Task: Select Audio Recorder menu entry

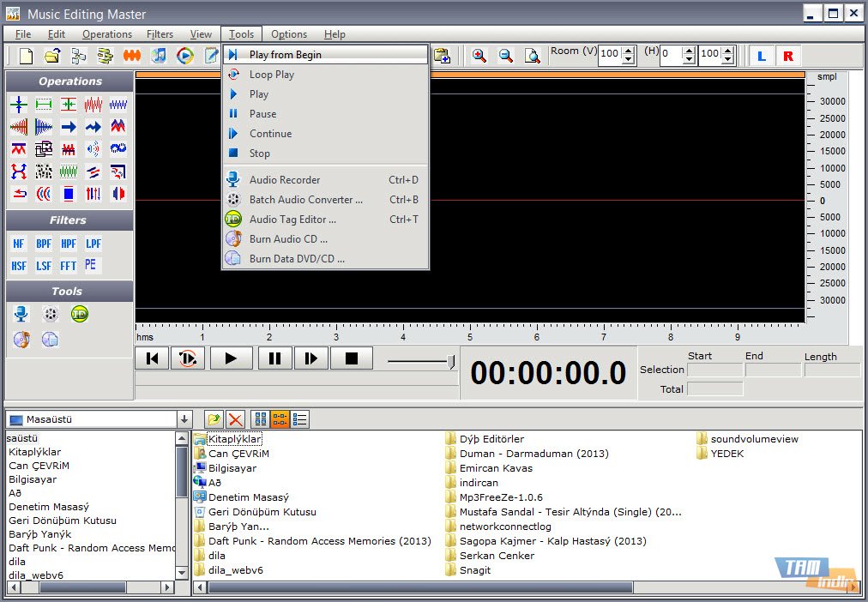Action: click(326, 180)
